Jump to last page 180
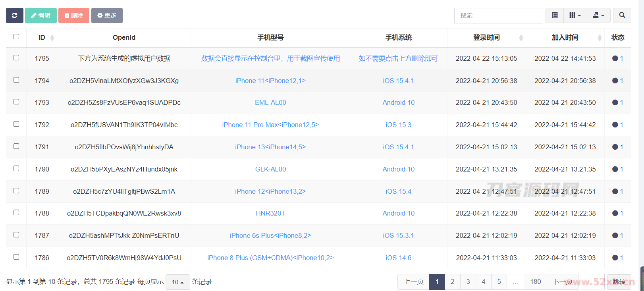 535,281
